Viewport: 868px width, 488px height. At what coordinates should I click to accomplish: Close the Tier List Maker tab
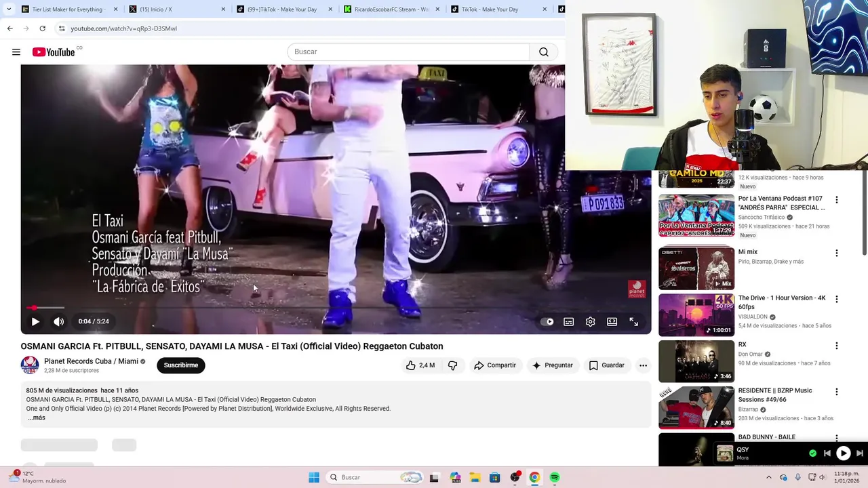click(x=115, y=9)
